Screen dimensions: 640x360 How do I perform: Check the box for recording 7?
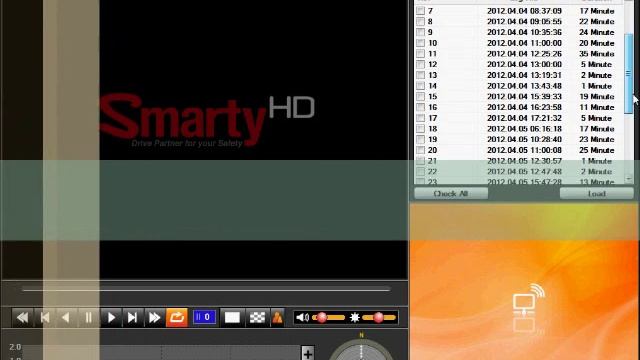(420, 11)
